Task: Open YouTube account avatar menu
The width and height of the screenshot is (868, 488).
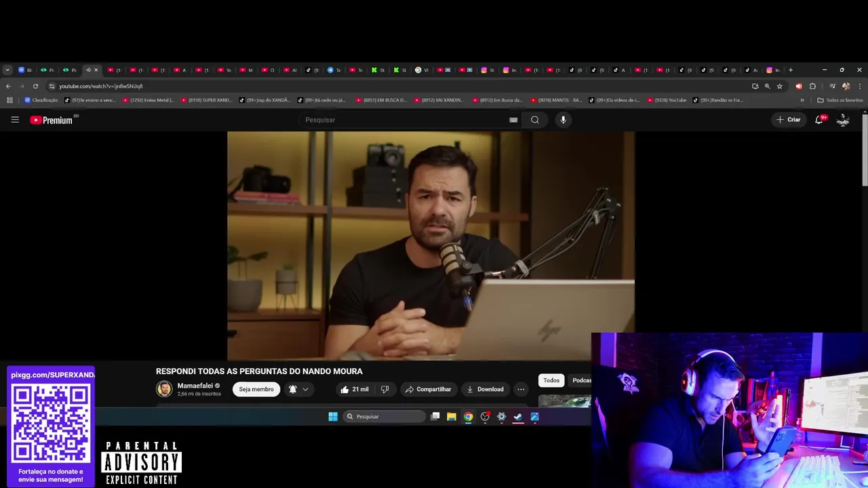Action: [x=843, y=119]
